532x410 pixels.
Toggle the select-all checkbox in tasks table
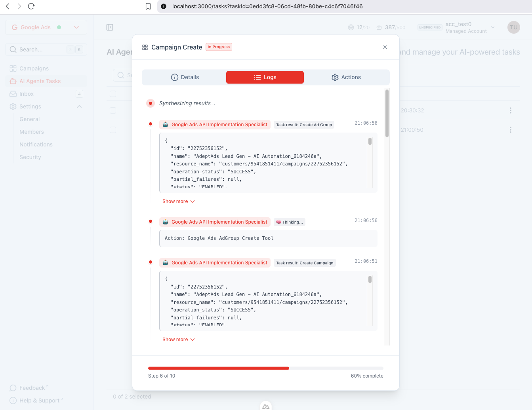pos(113,94)
